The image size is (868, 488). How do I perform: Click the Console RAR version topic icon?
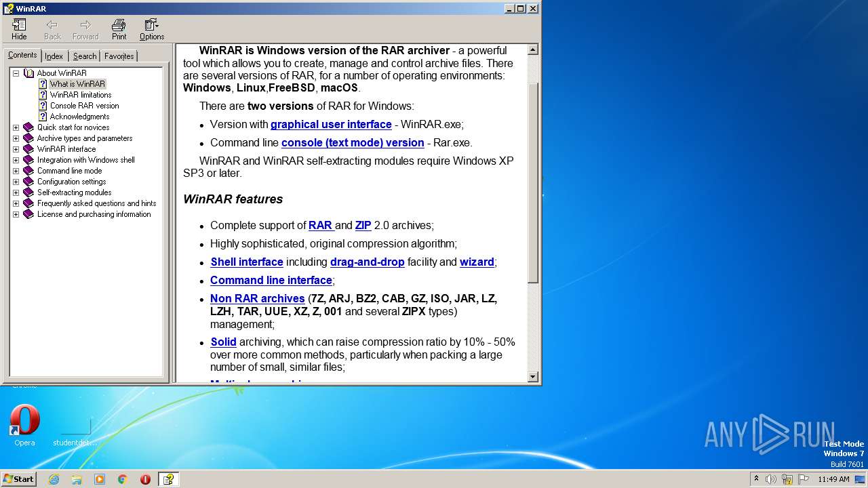click(43, 106)
